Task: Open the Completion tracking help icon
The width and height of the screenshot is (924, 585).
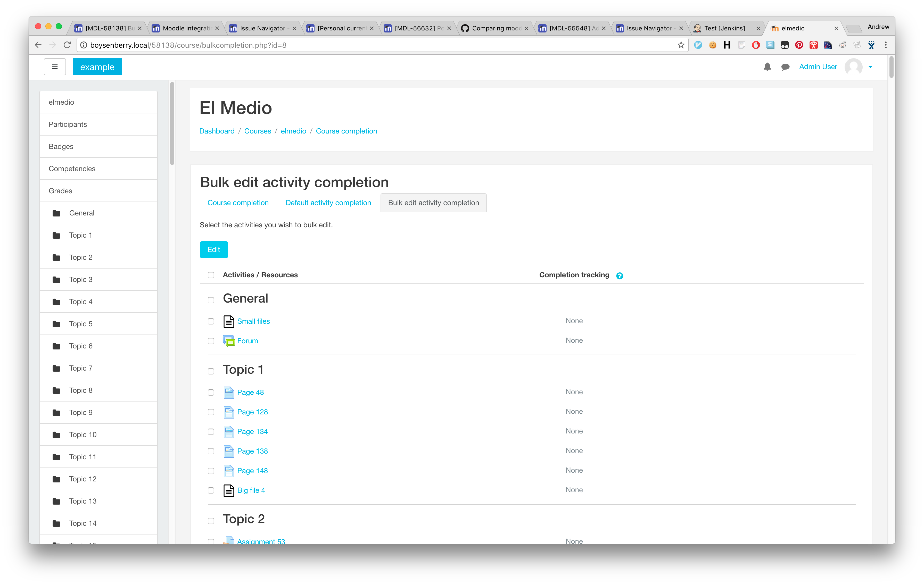Action: 619,276
